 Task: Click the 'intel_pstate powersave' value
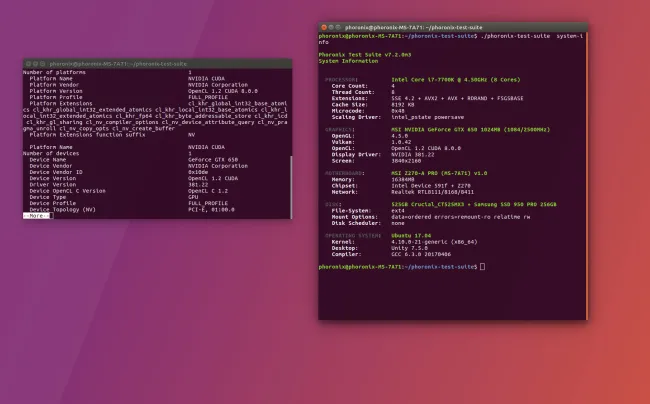pyautogui.click(x=427, y=117)
